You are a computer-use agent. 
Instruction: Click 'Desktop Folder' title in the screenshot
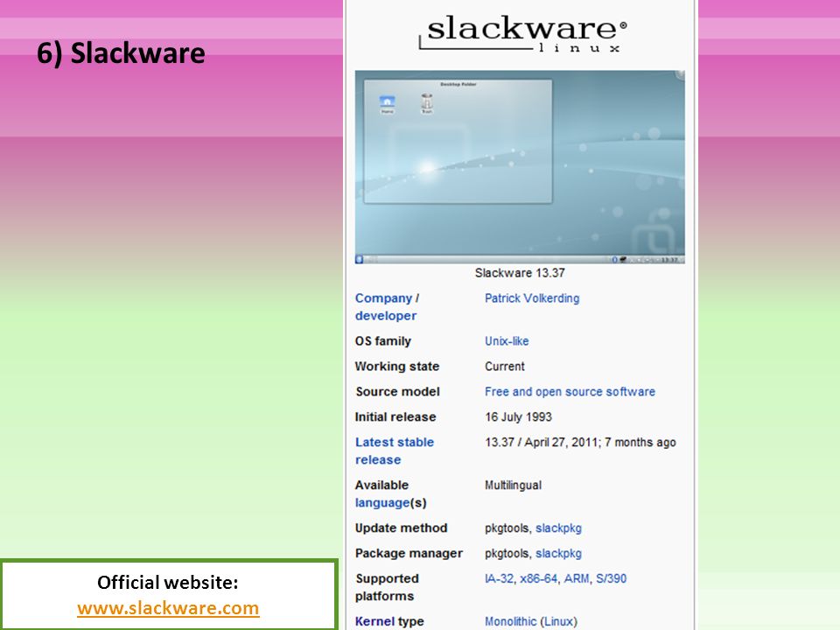458,84
